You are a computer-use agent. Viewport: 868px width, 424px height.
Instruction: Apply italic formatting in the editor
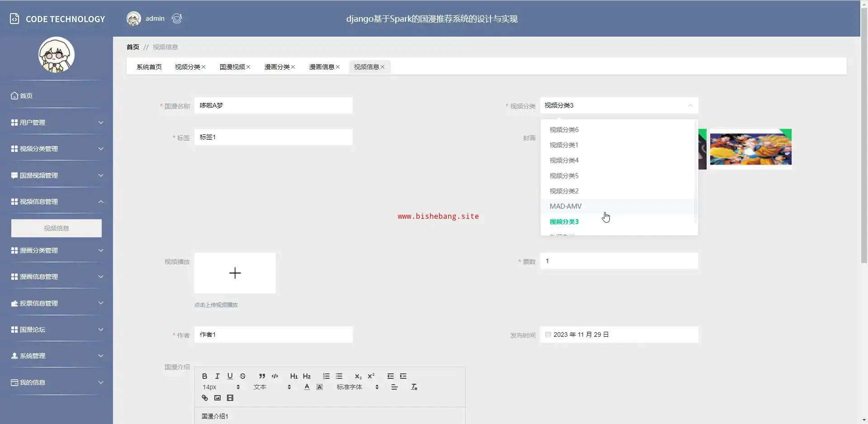[x=217, y=376]
